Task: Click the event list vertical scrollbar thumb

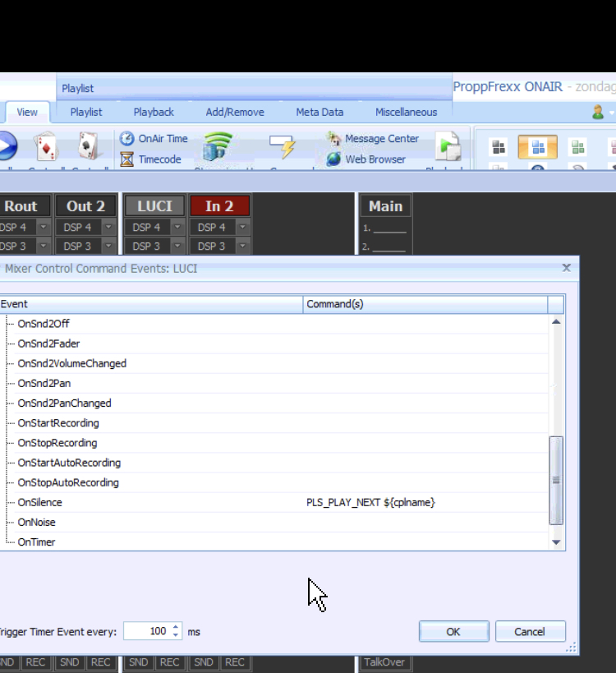Action: point(556,480)
